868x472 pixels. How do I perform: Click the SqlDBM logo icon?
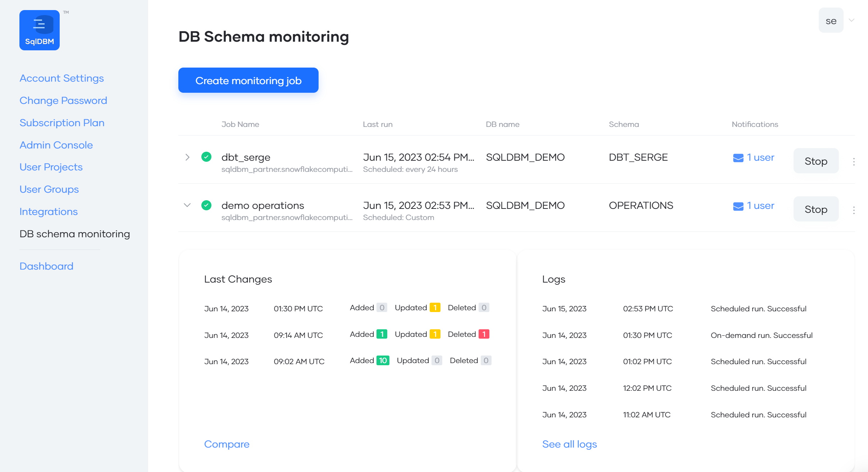[x=39, y=30]
